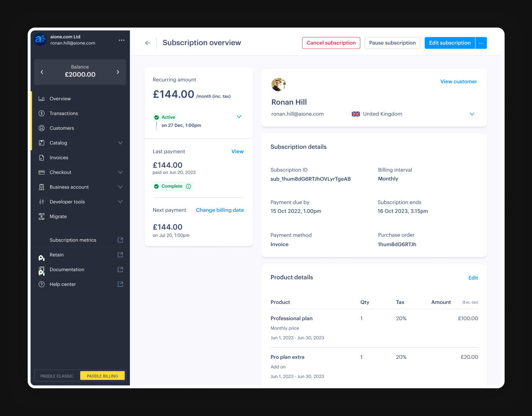This screenshot has height=416, width=532.
Task: Expand the Developer tools section
Action: [x=120, y=202]
